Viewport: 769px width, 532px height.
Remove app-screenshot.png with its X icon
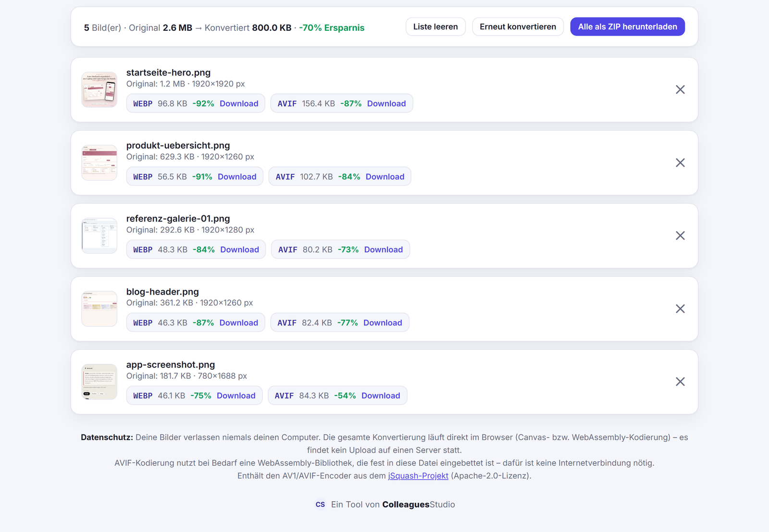680,382
